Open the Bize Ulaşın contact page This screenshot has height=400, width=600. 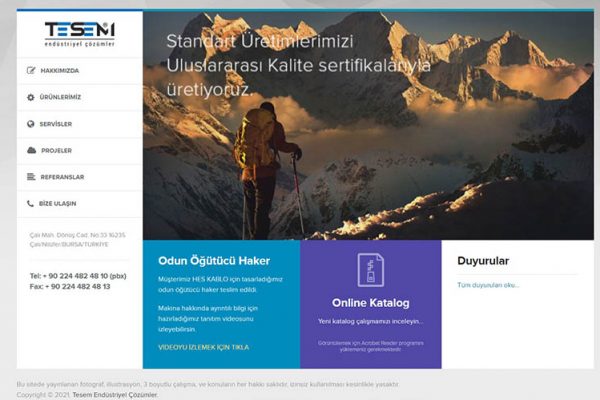pyautogui.click(x=58, y=203)
